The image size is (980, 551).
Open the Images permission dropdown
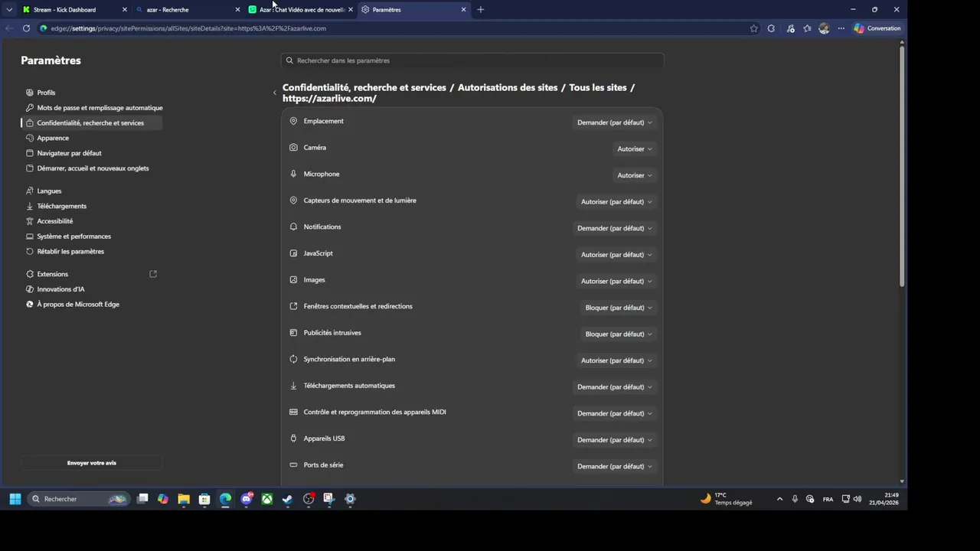coord(616,281)
